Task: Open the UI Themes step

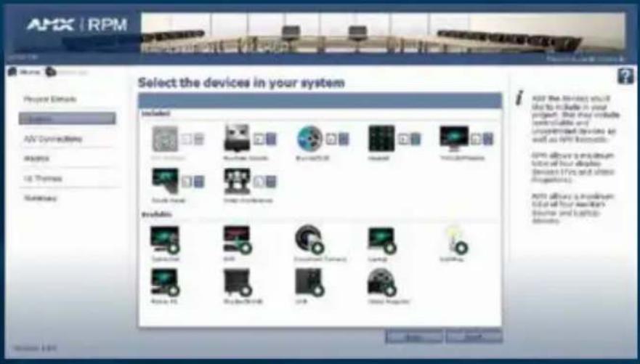Action: [x=43, y=178]
